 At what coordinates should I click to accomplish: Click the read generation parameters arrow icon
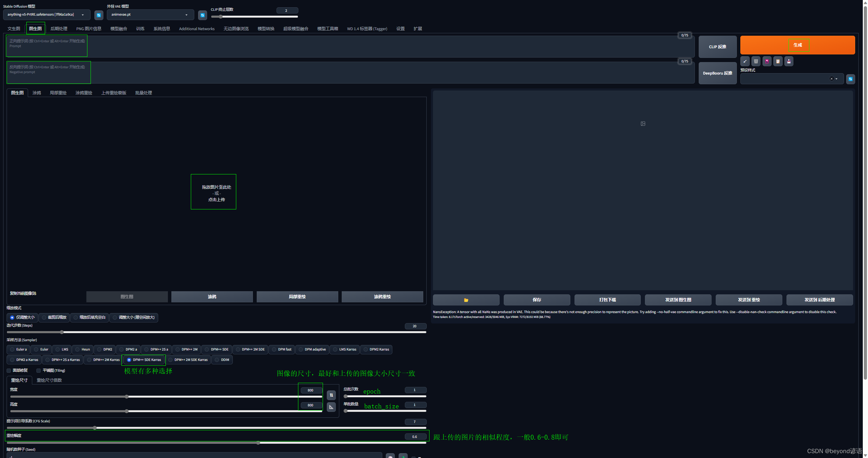pos(745,61)
